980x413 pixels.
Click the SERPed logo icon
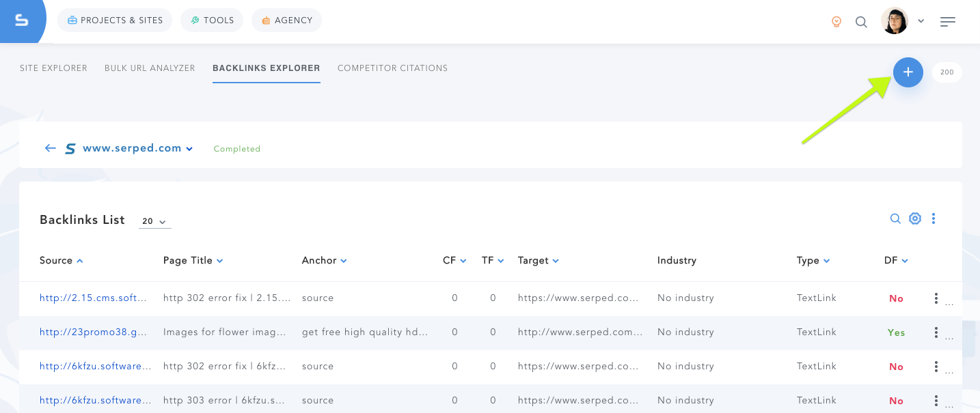coord(22,20)
